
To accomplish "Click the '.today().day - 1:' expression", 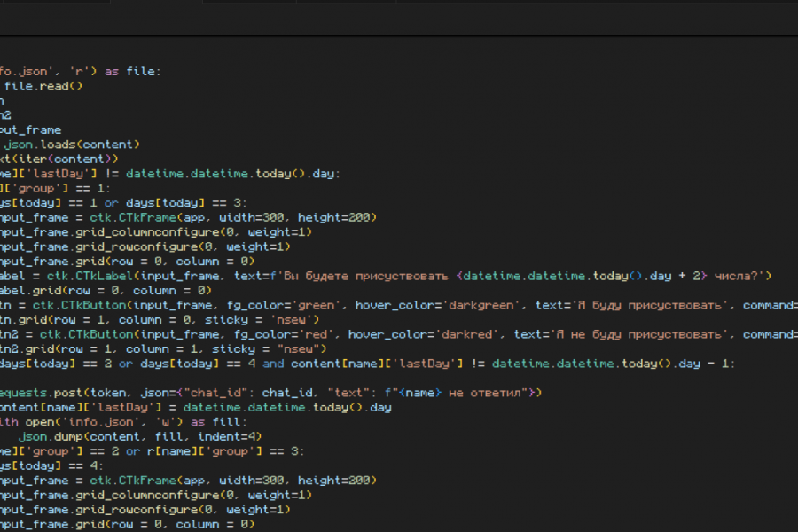I will pos(677,364).
